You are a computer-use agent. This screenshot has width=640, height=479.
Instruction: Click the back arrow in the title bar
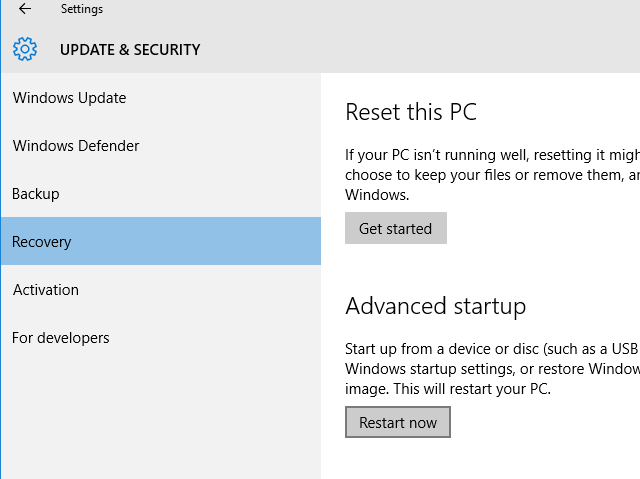tap(25, 9)
